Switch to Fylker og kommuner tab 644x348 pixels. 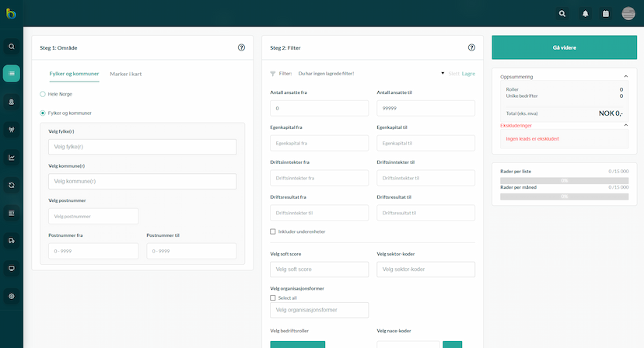(x=75, y=74)
